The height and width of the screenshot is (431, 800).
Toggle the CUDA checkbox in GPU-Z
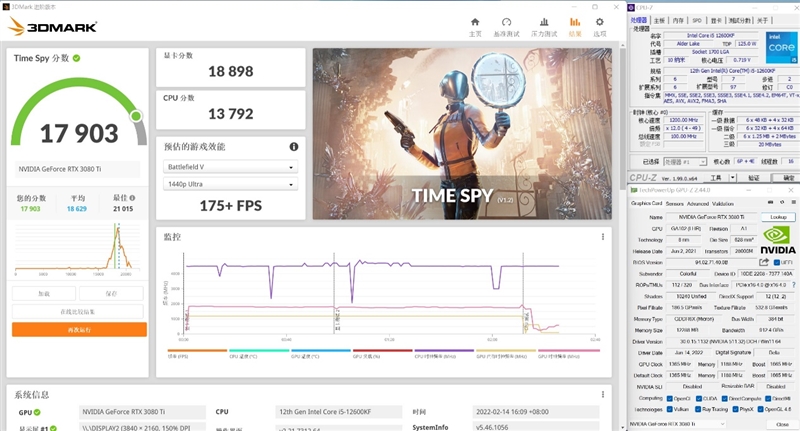point(699,398)
